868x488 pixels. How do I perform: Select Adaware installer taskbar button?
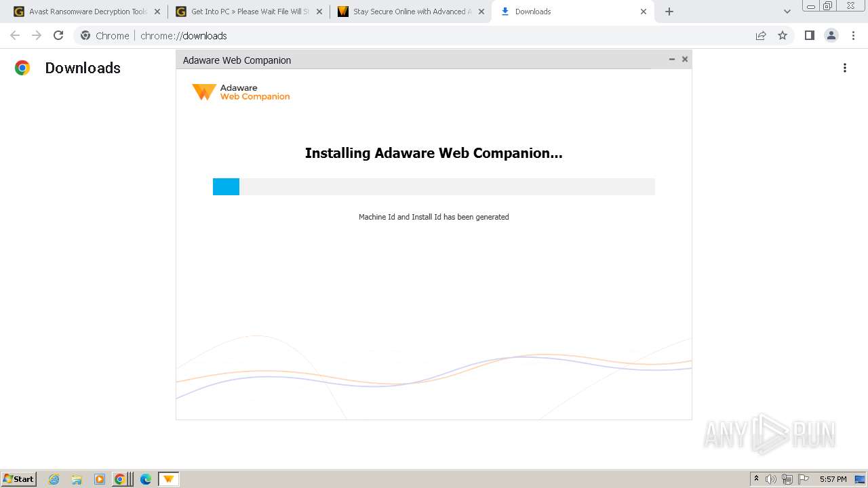[168, 479]
